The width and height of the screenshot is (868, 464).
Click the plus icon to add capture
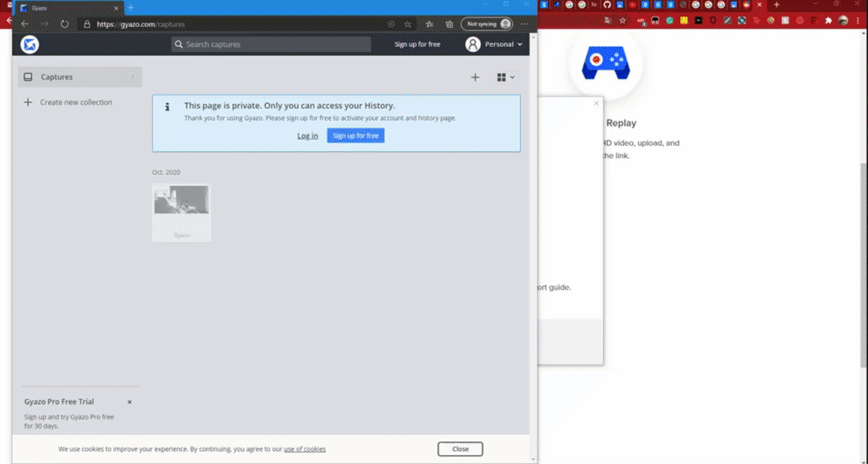(475, 77)
